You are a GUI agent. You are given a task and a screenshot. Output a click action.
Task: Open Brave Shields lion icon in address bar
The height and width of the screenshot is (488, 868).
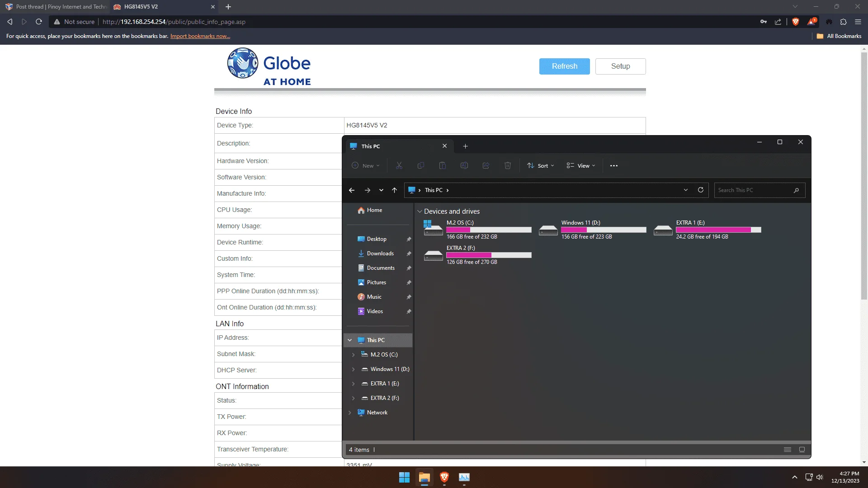click(795, 22)
